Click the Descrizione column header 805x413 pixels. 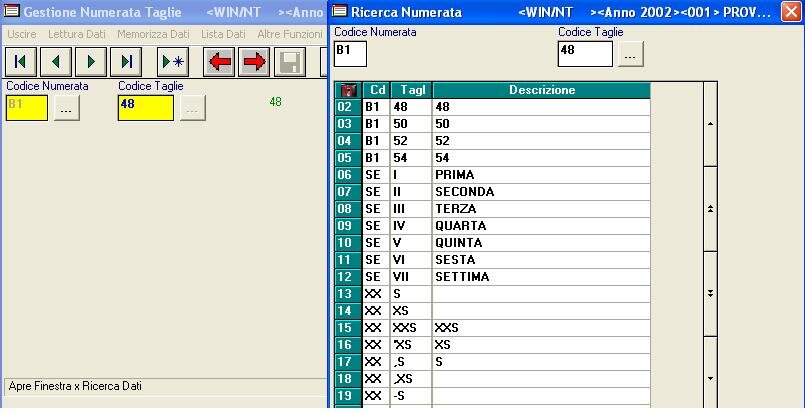pyautogui.click(x=541, y=90)
